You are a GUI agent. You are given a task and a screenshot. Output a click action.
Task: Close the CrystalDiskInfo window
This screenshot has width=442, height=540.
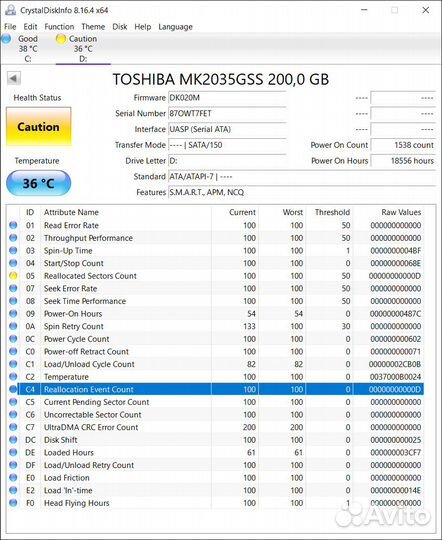click(x=426, y=10)
